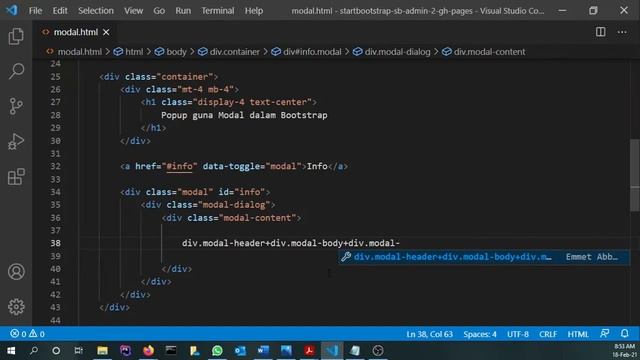640x360 pixels.
Task: Open Task View on the taskbar
Action: tap(78, 351)
